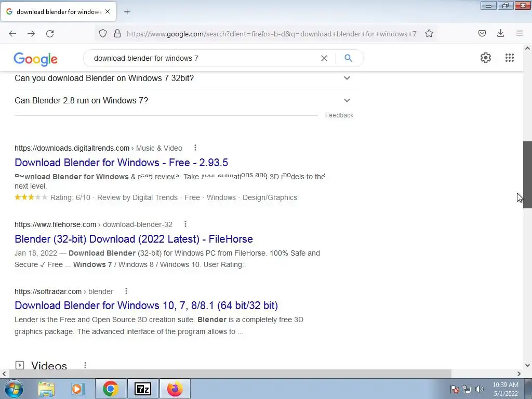Open the tracking protection shield
This screenshot has width=532, height=399.
point(103,33)
